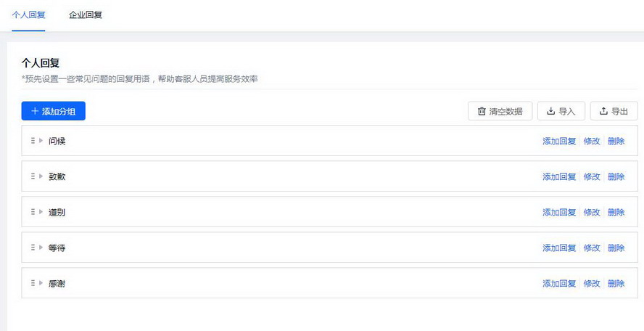Expand the 等待 group triangle
Screen dimensions: 644x331
point(41,248)
